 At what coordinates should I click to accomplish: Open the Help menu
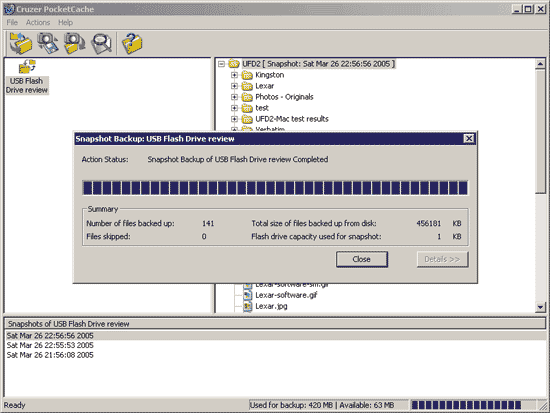click(65, 22)
